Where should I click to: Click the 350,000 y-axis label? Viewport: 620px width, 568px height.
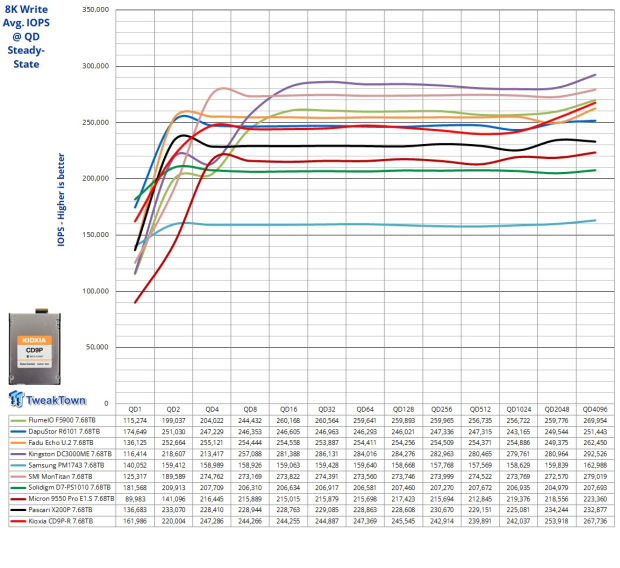(96, 10)
